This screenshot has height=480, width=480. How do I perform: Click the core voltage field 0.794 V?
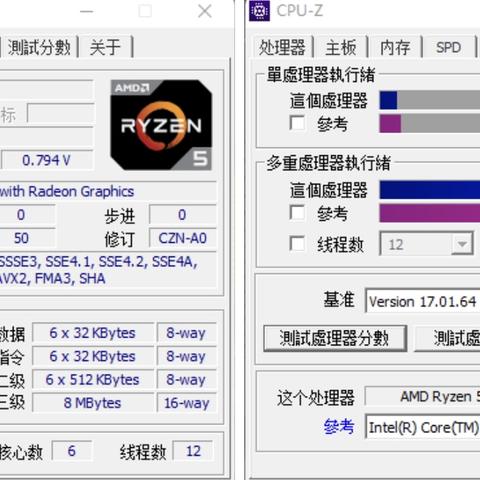(x=47, y=160)
